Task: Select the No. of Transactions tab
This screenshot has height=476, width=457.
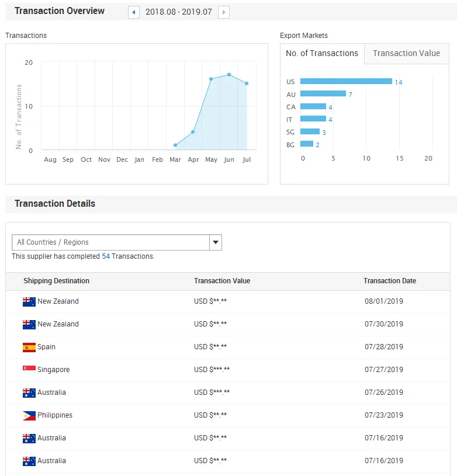Action: point(322,53)
